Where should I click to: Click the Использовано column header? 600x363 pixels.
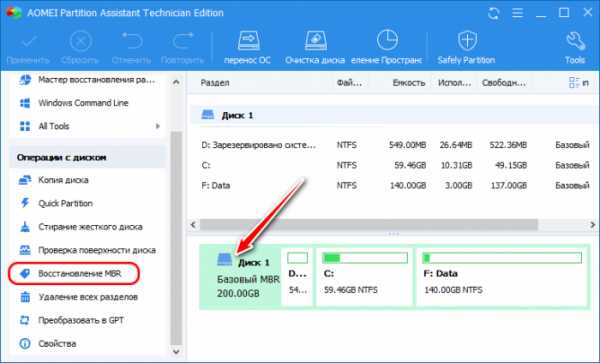click(x=455, y=83)
